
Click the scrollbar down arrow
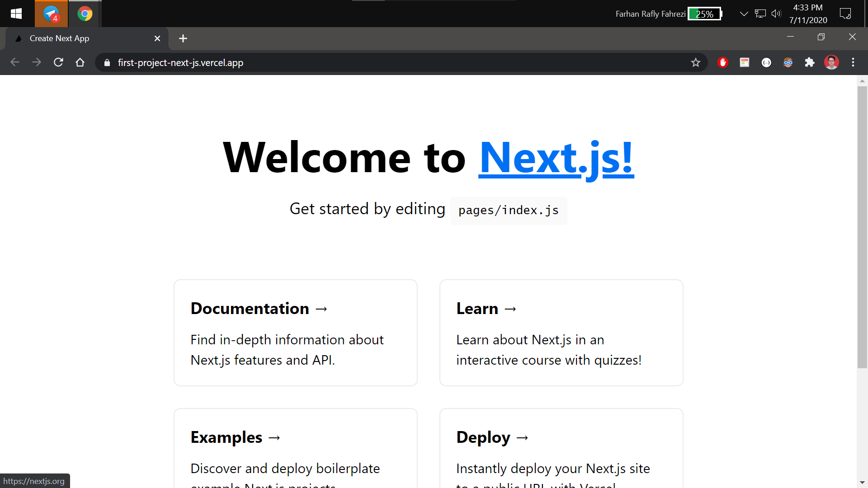point(862,483)
